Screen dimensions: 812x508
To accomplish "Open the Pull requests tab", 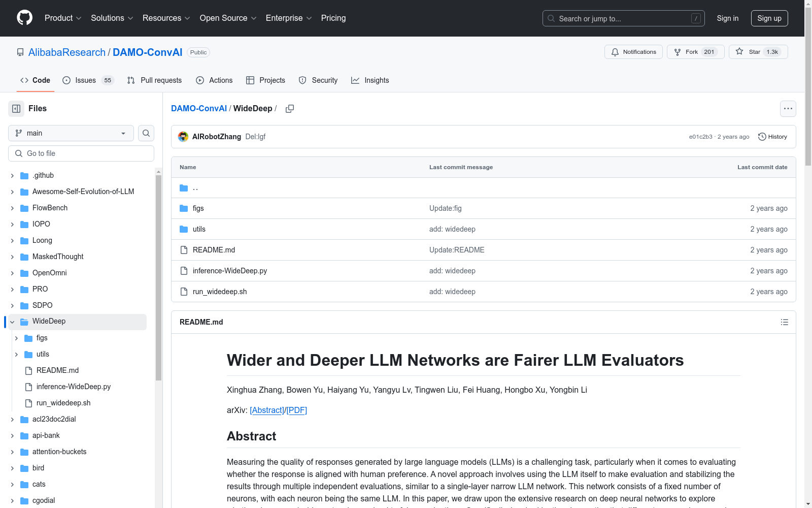I will pyautogui.click(x=154, y=80).
